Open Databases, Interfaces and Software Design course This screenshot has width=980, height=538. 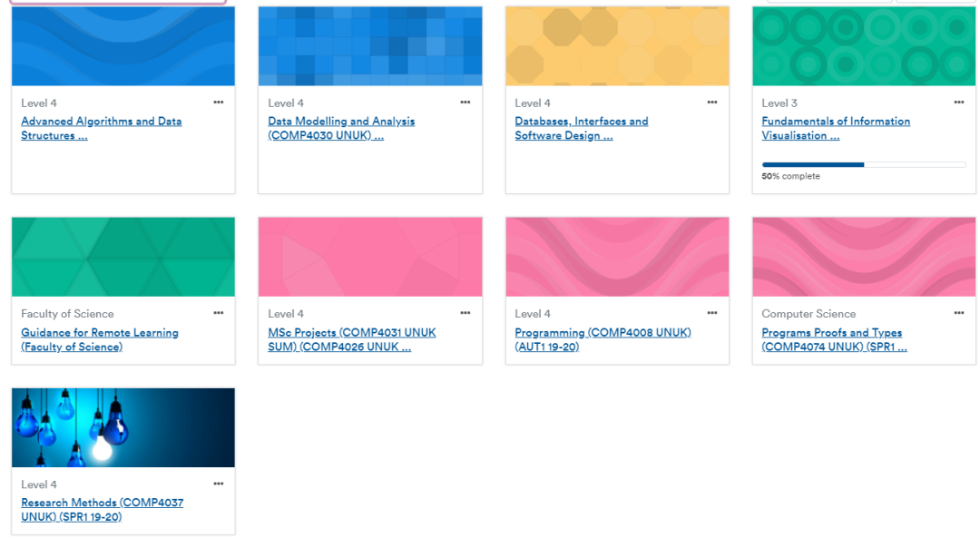[x=582, y=128]
